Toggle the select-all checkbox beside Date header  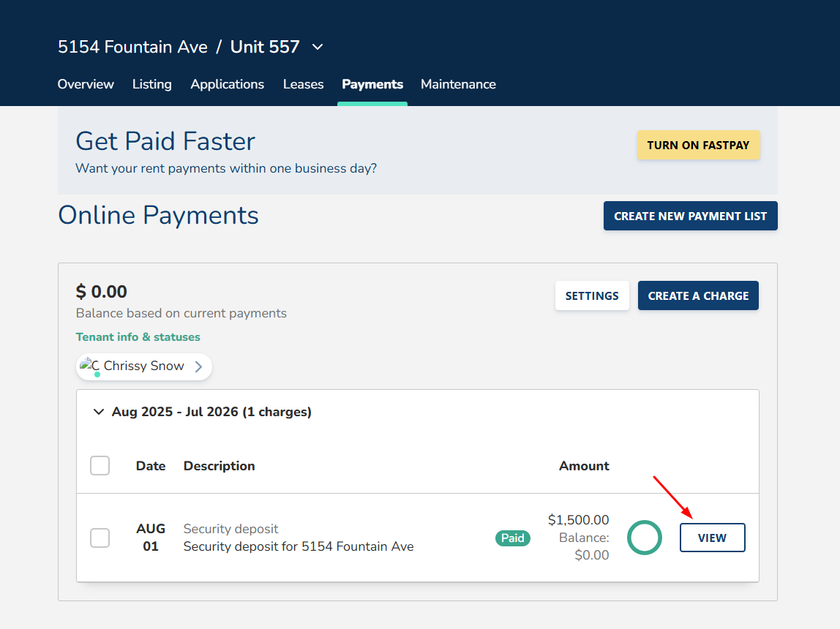tap(100, 466)
